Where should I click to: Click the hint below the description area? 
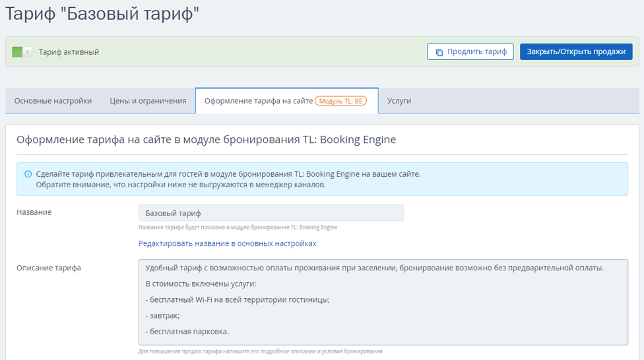[x=261, y=351]
